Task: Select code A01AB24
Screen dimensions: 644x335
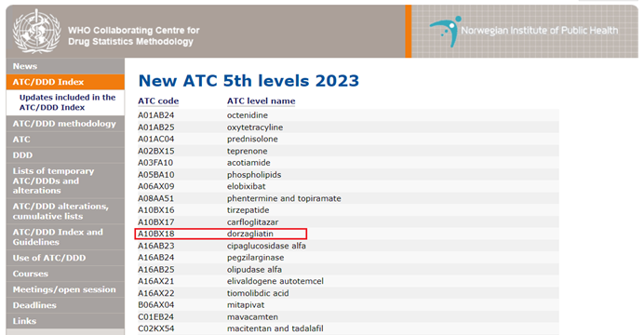Action: coord(155,115)
